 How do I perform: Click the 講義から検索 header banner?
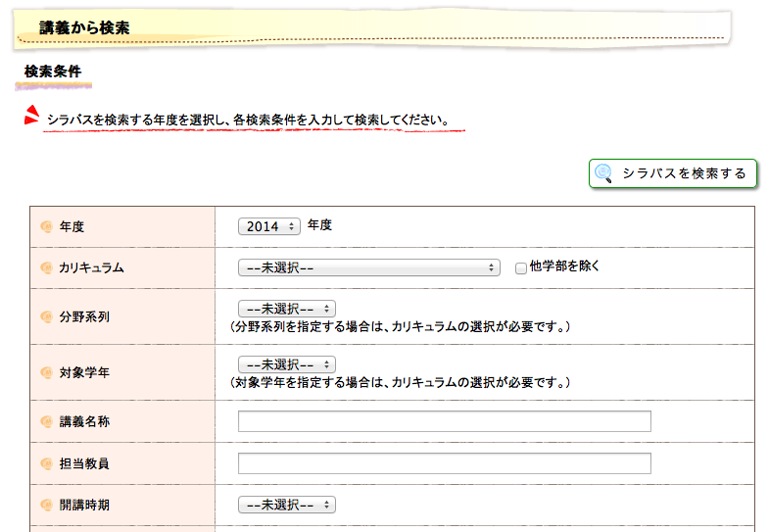pyautogui.click(x=84, y=28)
